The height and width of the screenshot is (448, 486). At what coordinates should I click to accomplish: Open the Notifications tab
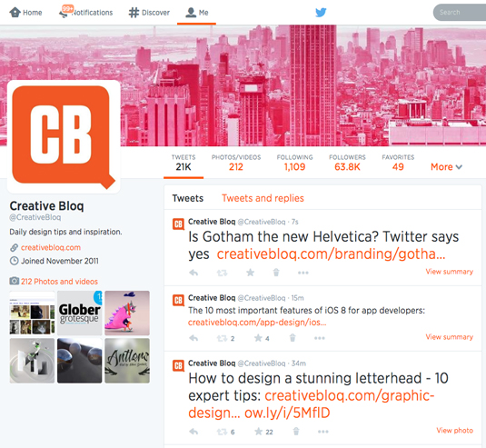[86, 13]
